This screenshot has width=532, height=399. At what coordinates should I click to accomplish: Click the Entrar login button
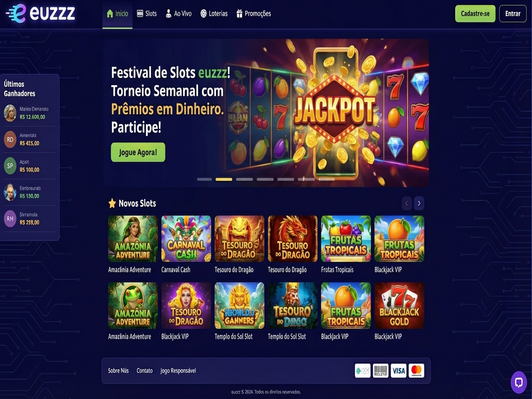coord(513,14)
